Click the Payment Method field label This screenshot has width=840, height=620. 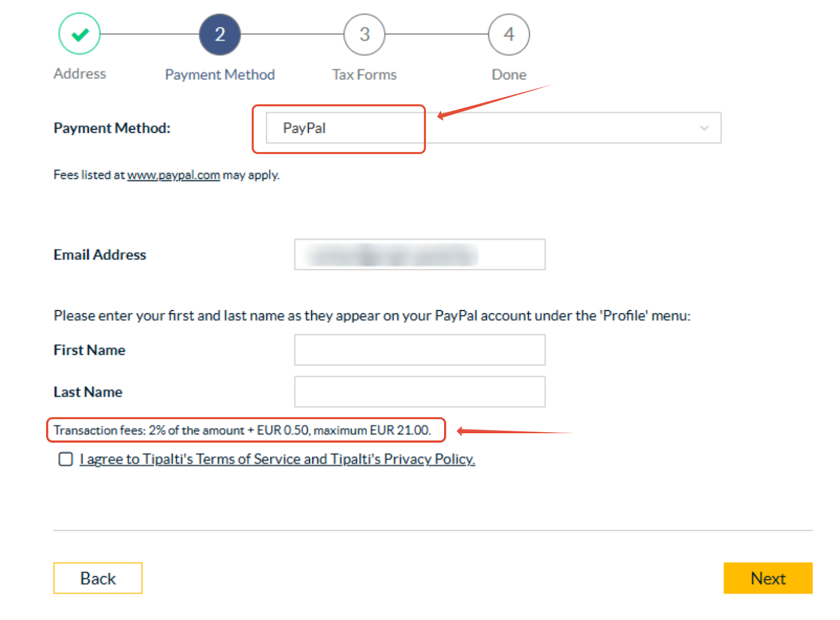point(112,128)
